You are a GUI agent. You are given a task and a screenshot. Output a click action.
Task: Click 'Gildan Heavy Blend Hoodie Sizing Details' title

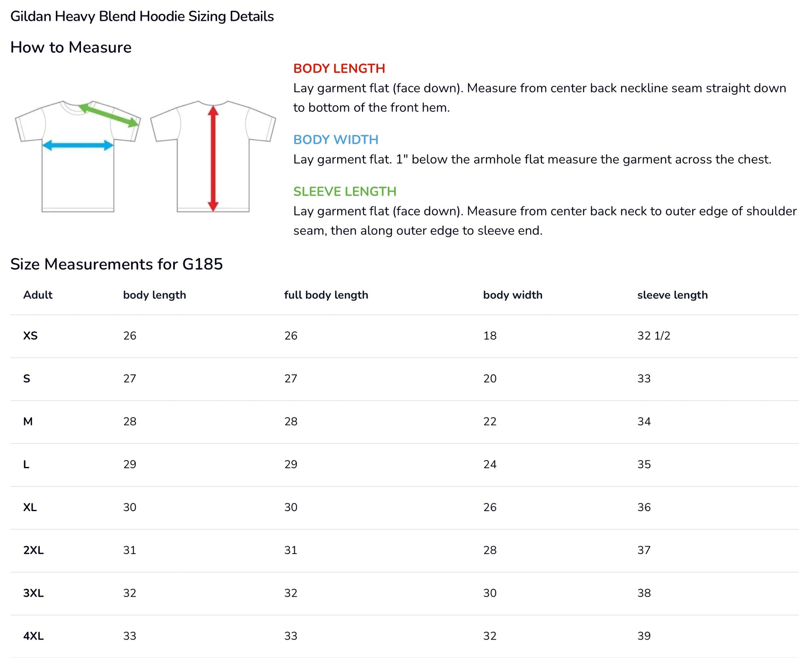tap(142, 16)
